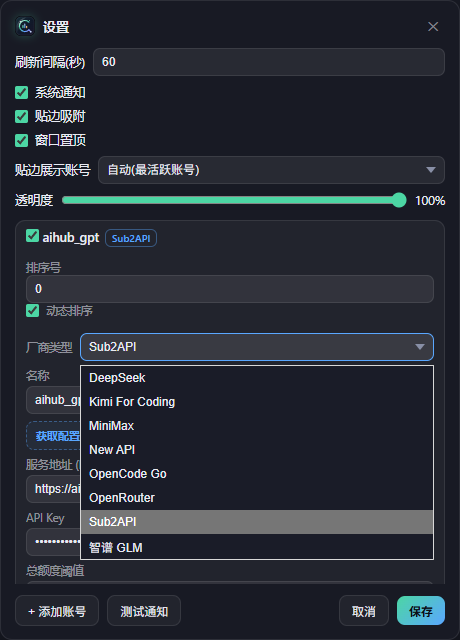Click the Sub2API badge next to aihub_gpt
This screenshot has width=460, height=640.
pos(131,238)
